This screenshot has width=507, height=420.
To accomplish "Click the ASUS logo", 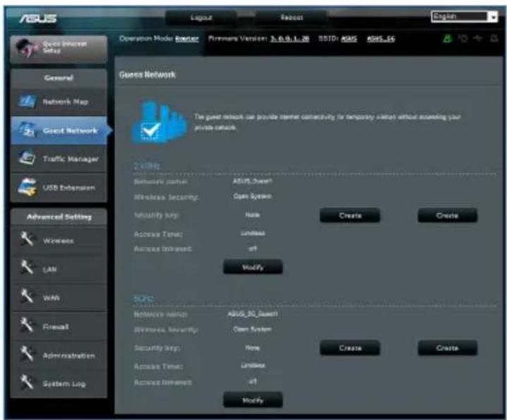I will 38,18.
